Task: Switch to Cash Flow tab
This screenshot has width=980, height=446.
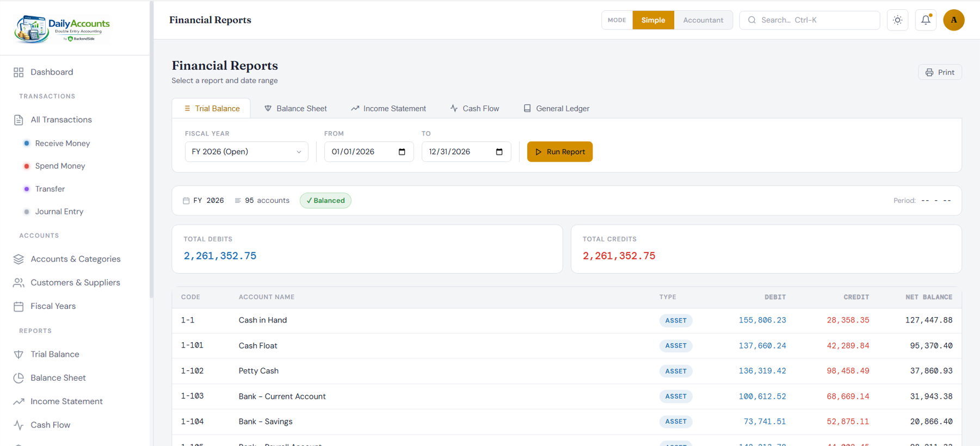Action: 474,108
